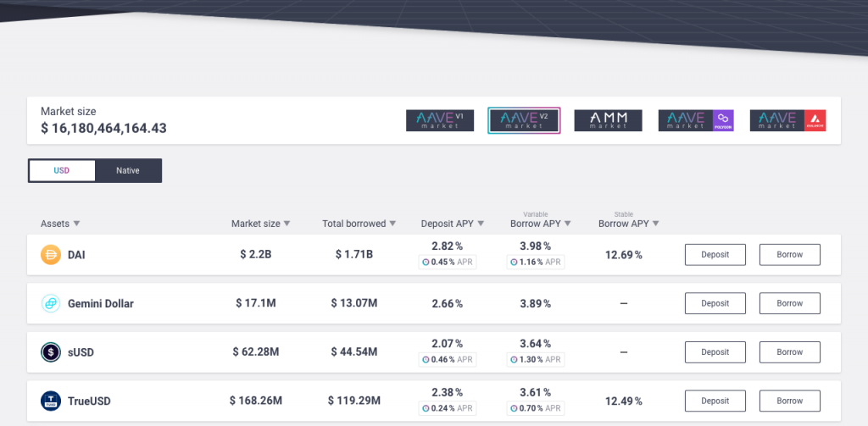Sort by Total borrowed column
Screen dimensions: 868x426
point(359,224)
